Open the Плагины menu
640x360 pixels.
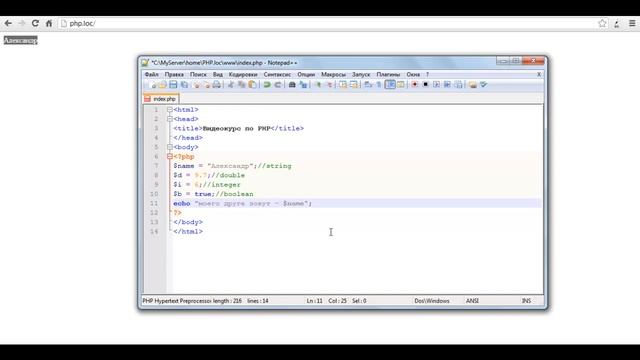pos(388,74)
